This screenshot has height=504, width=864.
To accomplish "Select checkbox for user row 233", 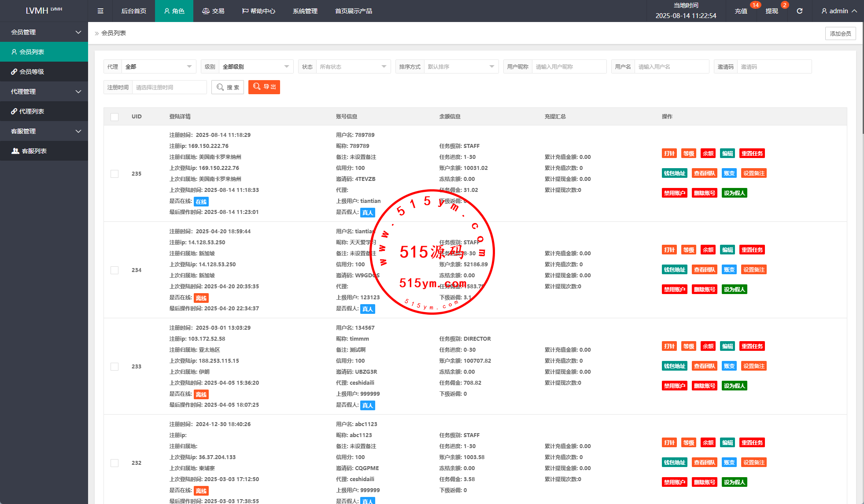I will point(114,367).
